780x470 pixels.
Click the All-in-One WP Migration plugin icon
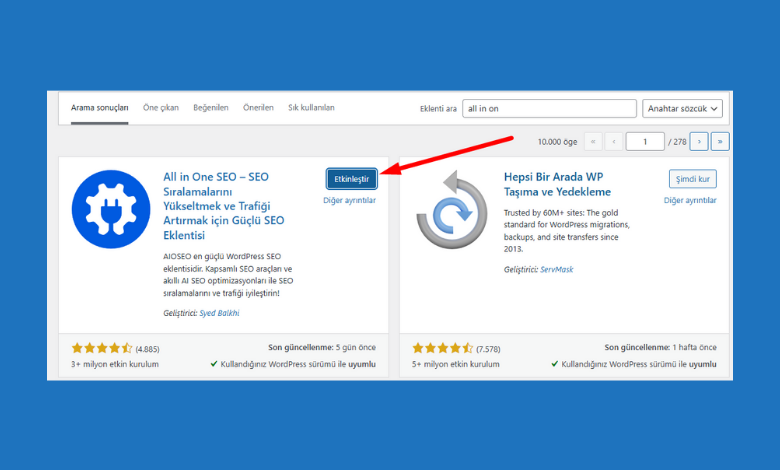point(452,209)
